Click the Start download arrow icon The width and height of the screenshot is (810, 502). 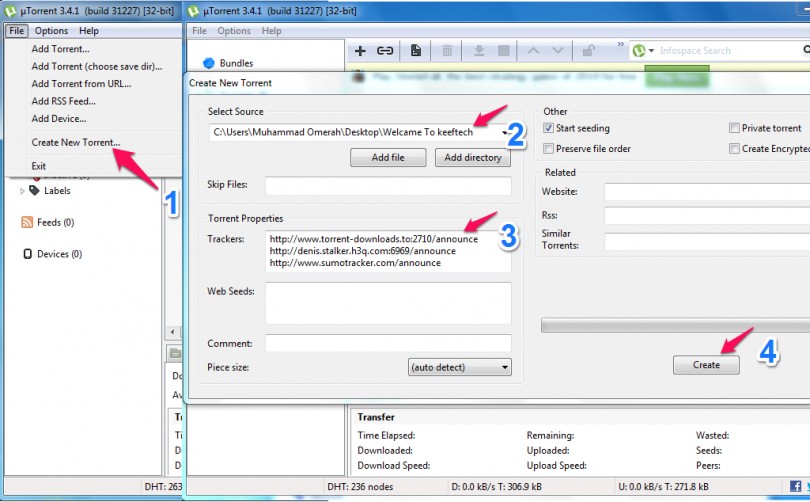point(479,50)
